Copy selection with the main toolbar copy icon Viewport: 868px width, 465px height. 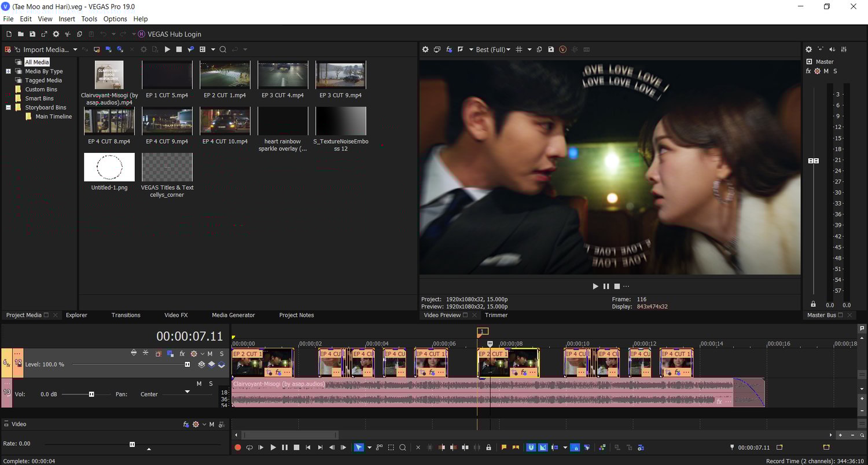[80, 34]
